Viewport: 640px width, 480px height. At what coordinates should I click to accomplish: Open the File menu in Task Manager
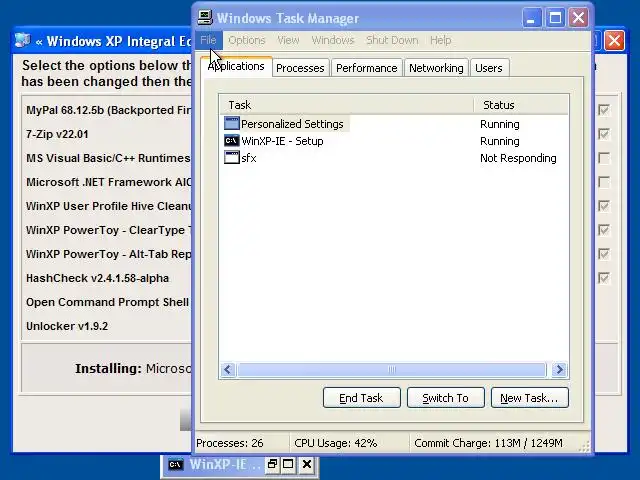208,40
